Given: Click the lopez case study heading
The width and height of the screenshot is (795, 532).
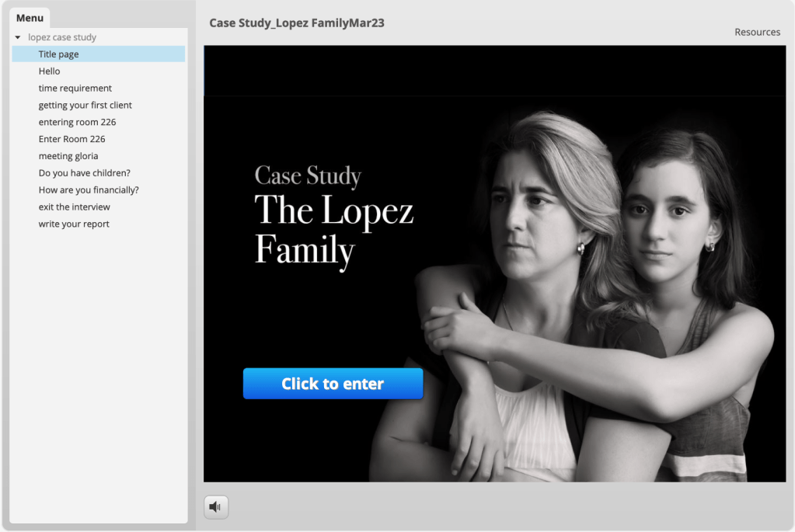Looking at the screenshot, I should (62, 37).
